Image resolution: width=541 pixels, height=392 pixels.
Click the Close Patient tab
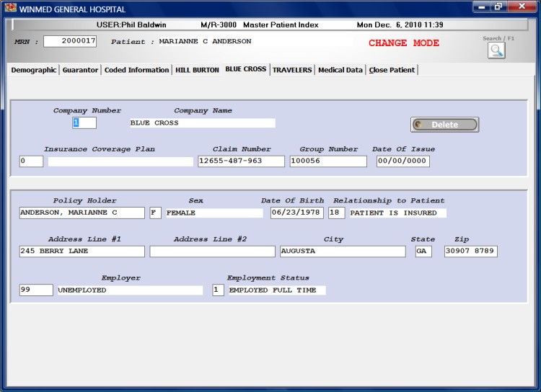[x=392, y=70]
